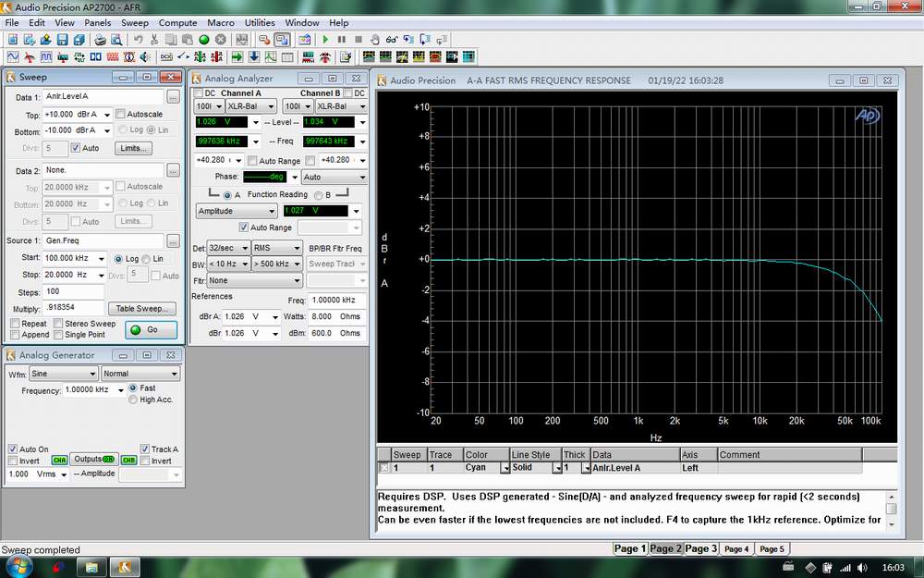Screen dimensions: 924x578
Task: Toggle Data 1 Autoscale checkbox in Sweep panel
Action: 120,114
